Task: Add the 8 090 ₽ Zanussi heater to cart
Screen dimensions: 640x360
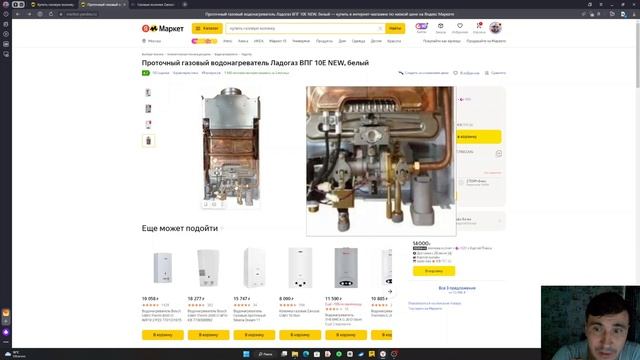Action: tap(300, 335)
